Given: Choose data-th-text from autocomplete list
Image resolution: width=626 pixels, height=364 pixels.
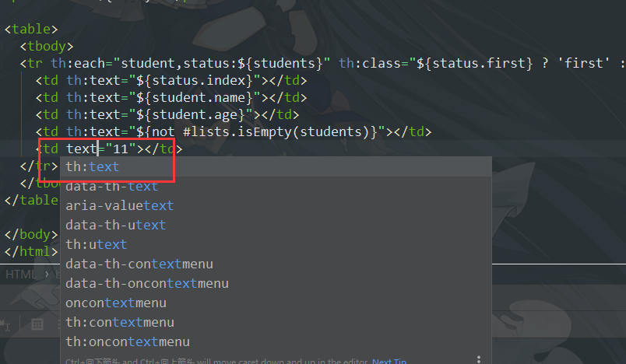Looking at the screenshot, I should [x=276, y=186].
